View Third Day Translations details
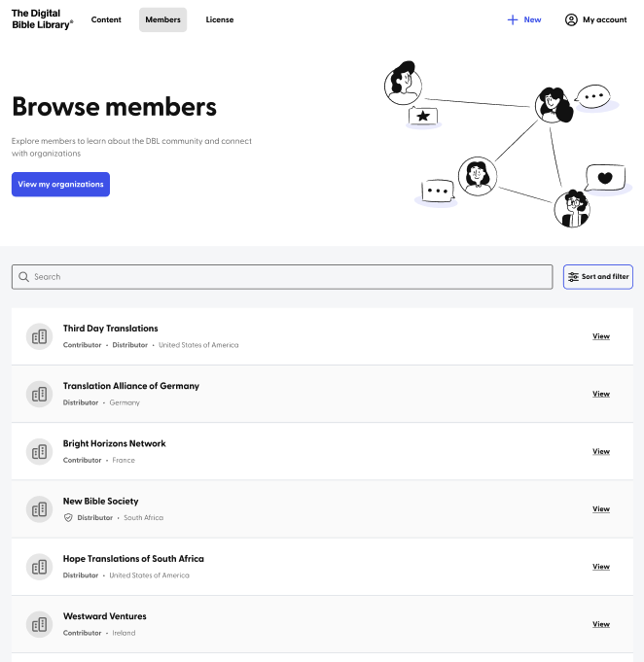644x662 pixels. [601, 336]
